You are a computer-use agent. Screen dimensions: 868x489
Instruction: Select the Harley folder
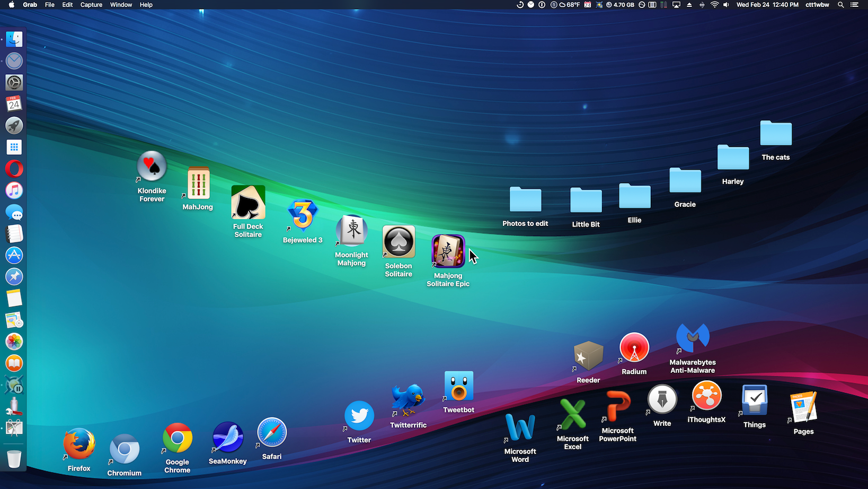tap(733, 158)
